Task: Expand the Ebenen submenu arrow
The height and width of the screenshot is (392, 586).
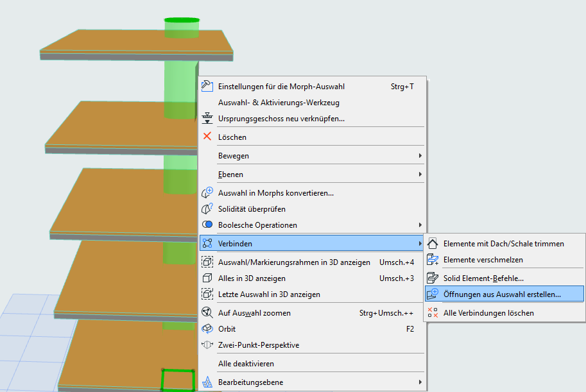Action: 420,174
